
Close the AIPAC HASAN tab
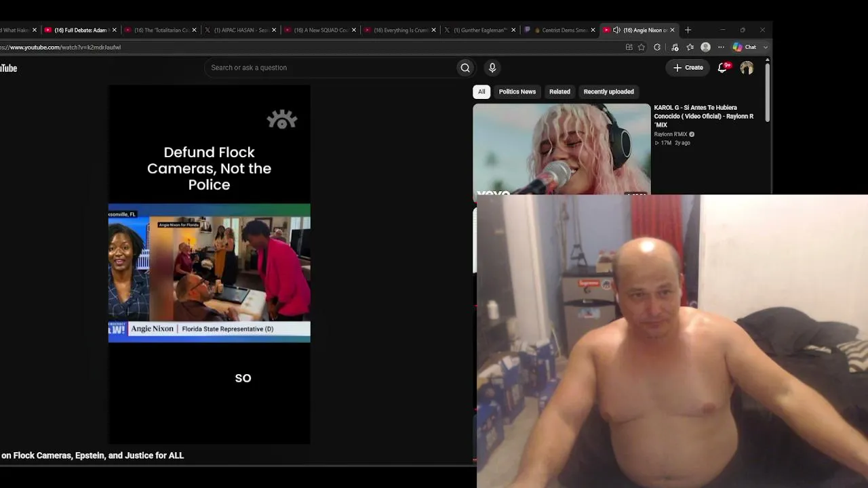coord(274,30)
